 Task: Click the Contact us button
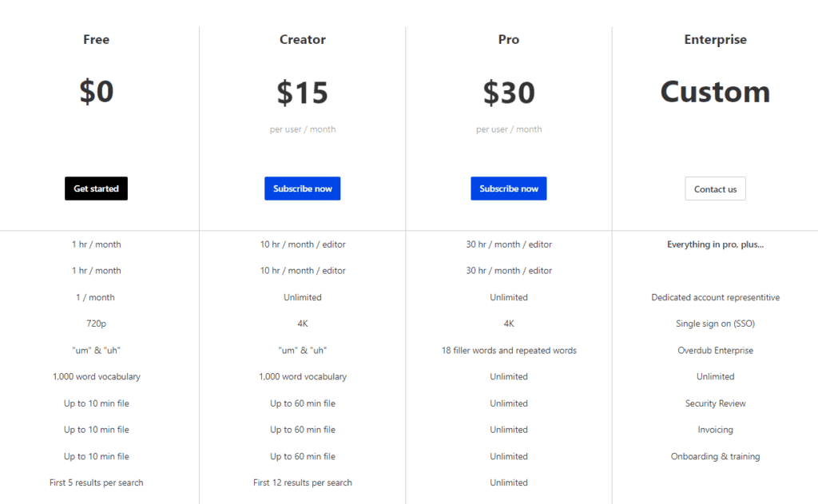tap(715, 189)
